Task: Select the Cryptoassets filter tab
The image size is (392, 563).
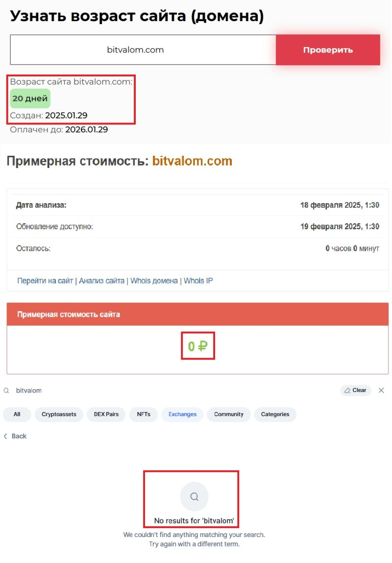Action: pos(59,415)
